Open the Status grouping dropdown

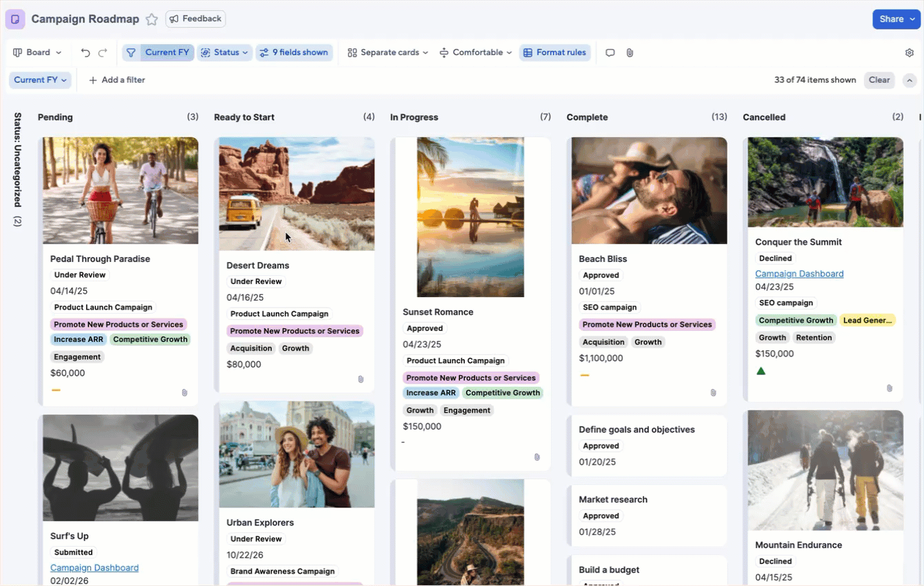225,52
